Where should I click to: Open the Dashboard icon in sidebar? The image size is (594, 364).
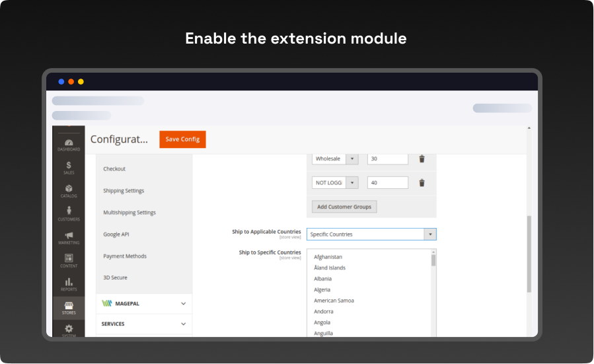pos(69,143)
